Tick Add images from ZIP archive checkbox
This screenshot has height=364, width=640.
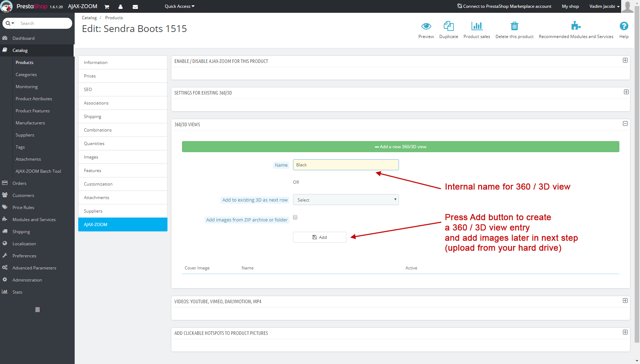[295, 217]
